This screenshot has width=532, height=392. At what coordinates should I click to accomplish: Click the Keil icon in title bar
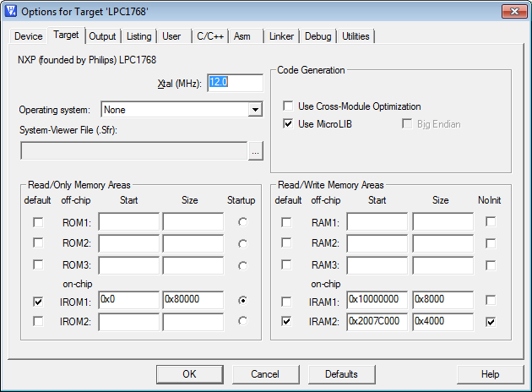click(11, 12)
